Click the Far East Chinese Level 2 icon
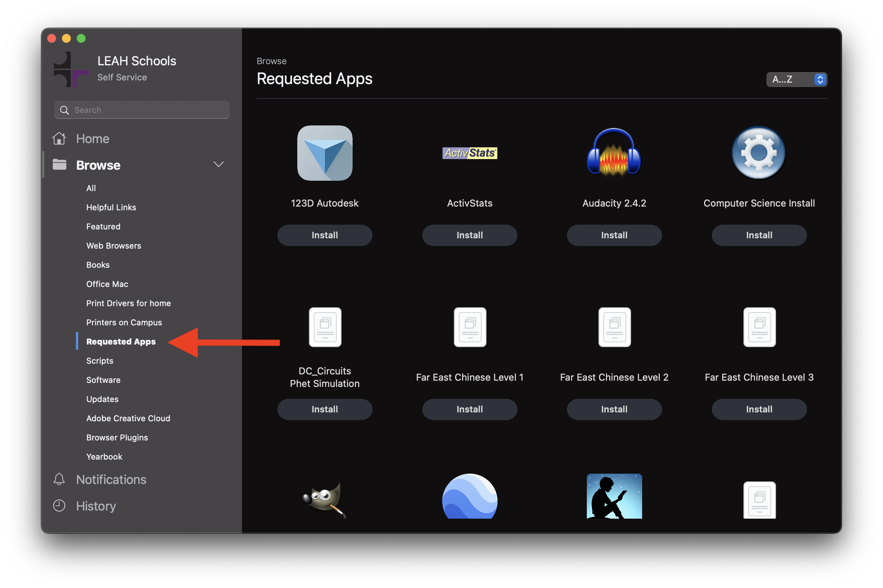Image resolution: width=883 pixels, height=588 pixels. [x=614, y=327]
